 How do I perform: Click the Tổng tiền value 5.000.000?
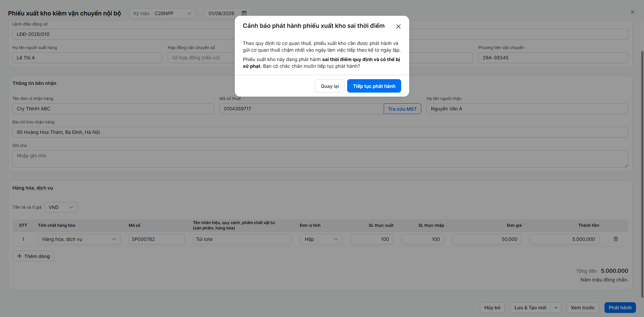(x=614, y=271)
